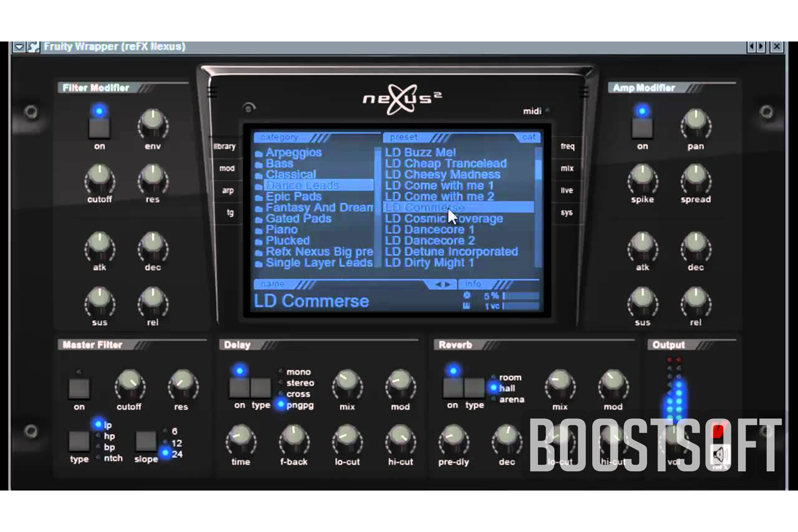Open the Arpeggios category folder
798x532 pixels.
288,153
